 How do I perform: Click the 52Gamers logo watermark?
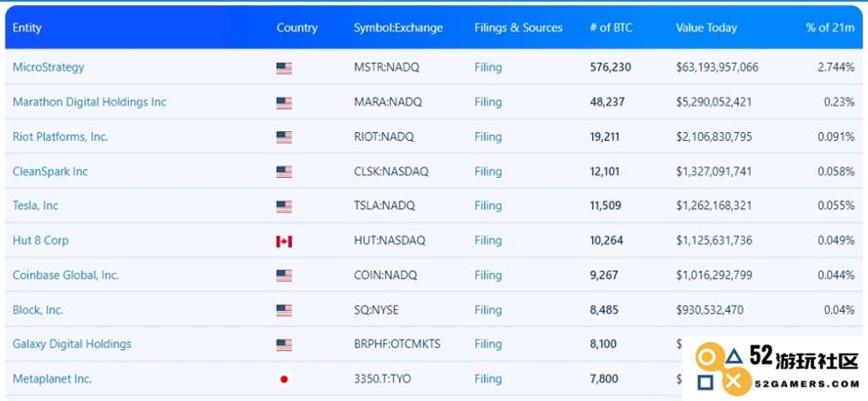tap(776, 368)
